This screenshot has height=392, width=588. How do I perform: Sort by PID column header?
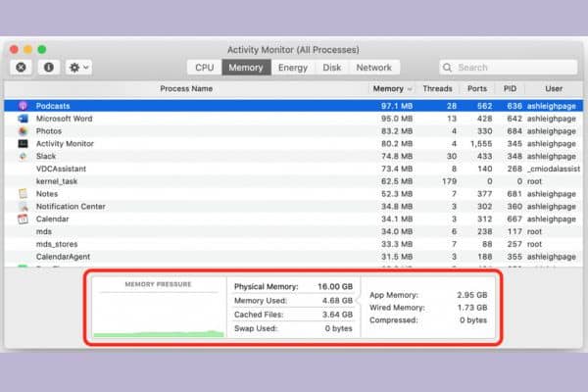pyautogui.click(x=510, y=89)
